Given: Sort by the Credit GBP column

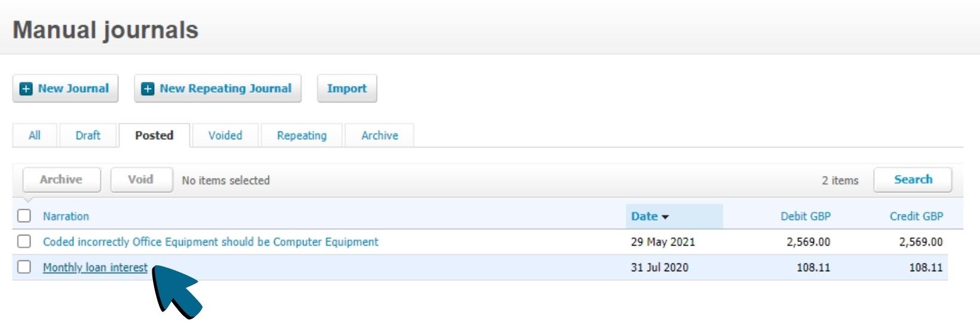Looking at the screenshot, I should click(x=916, y=216).
